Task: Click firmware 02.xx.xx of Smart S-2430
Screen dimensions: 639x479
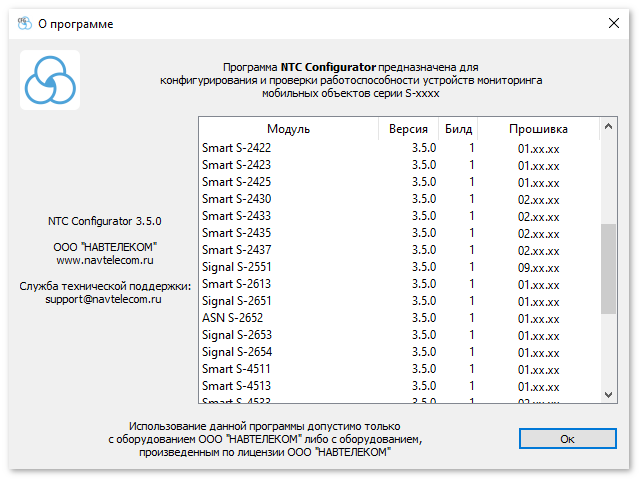Action: click(538, 200)
